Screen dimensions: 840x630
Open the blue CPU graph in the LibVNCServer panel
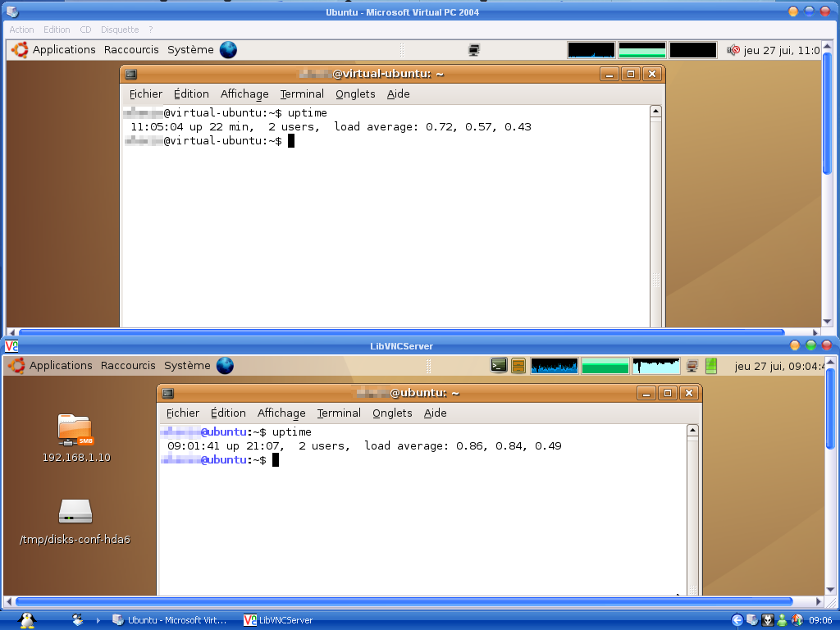(554, 365)
